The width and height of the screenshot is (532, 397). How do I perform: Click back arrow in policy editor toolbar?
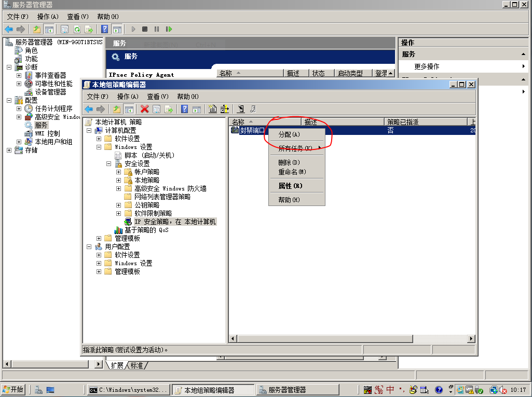click(89, 109)
